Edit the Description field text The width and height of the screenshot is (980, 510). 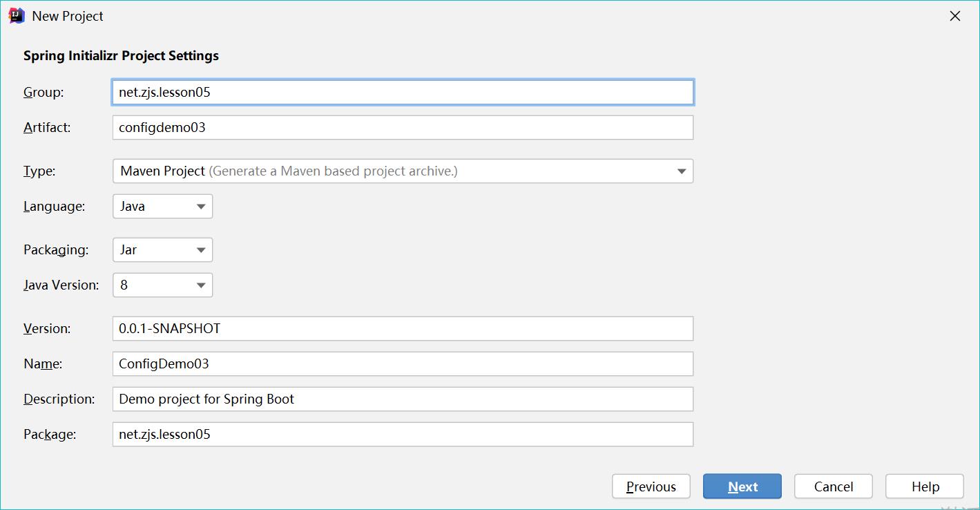click(x=403, y=399)
